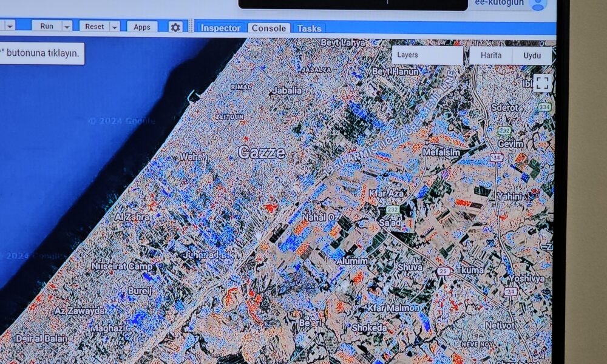Toggle fullscreen map view icon

[542, 83]
